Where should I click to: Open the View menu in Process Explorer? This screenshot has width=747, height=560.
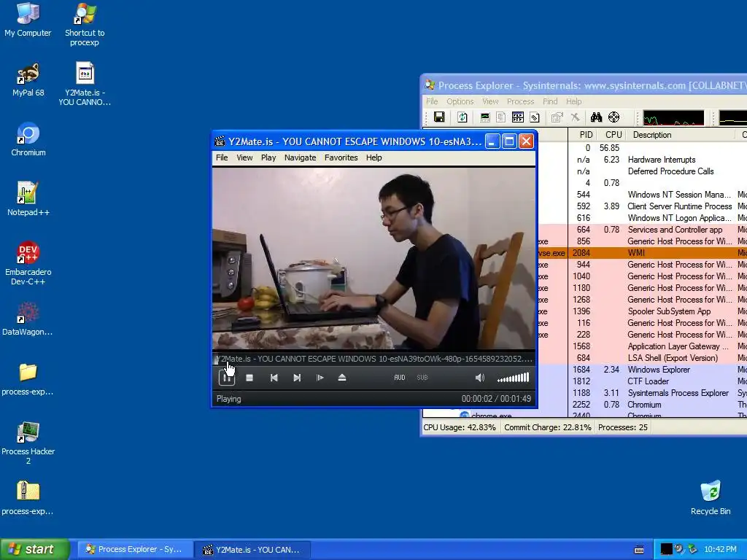pos(490,101)
